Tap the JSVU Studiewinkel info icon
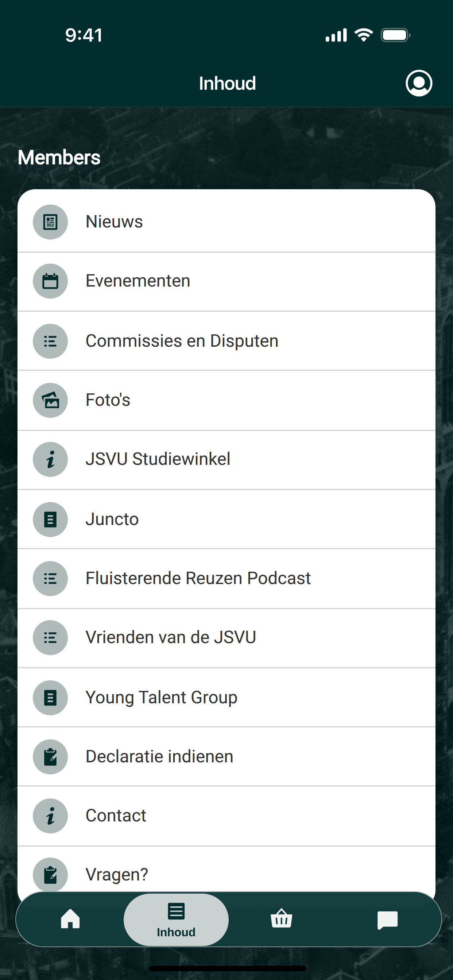 coord(50,459)
